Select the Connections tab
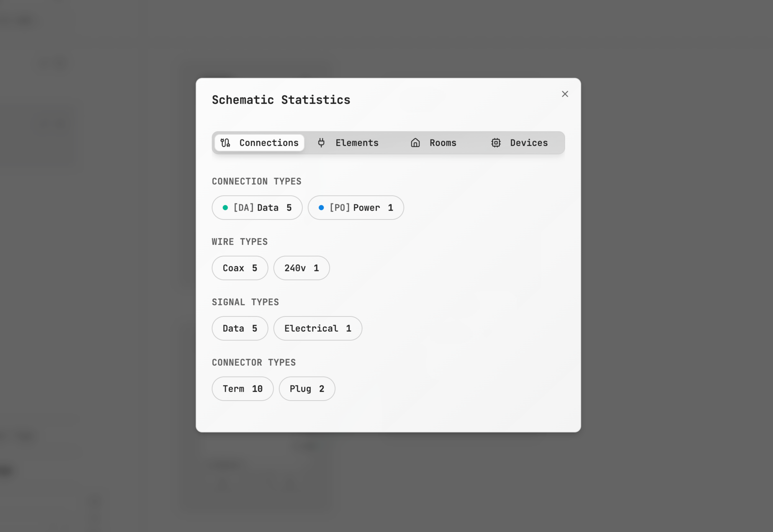Screen dimensions: 773x532 coord(260,143)
